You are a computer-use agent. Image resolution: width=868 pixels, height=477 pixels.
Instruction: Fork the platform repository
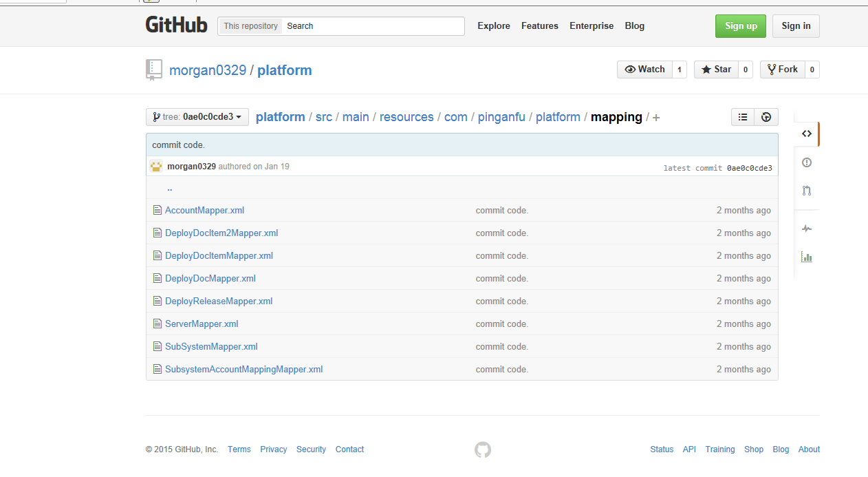(782, 70)
